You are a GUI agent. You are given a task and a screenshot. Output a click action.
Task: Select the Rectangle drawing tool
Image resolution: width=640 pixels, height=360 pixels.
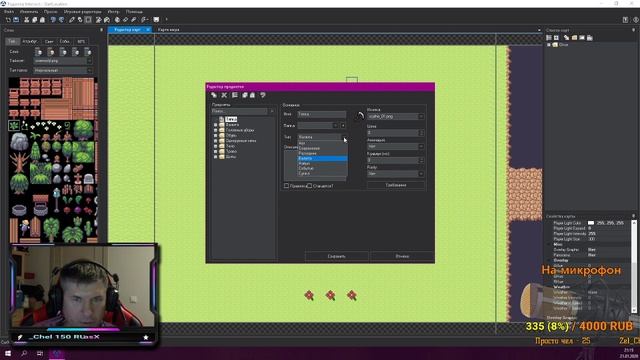pyautogui.click(x=88, y=20)
